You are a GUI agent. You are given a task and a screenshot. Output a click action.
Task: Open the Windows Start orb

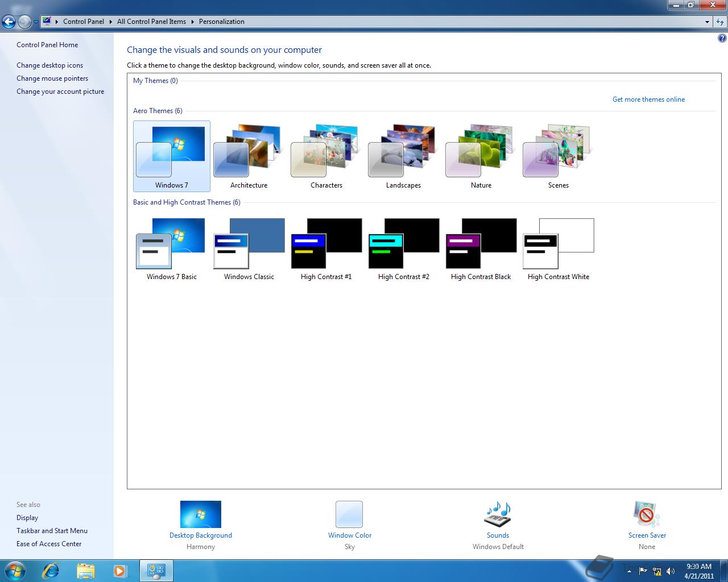pos(15,570)
